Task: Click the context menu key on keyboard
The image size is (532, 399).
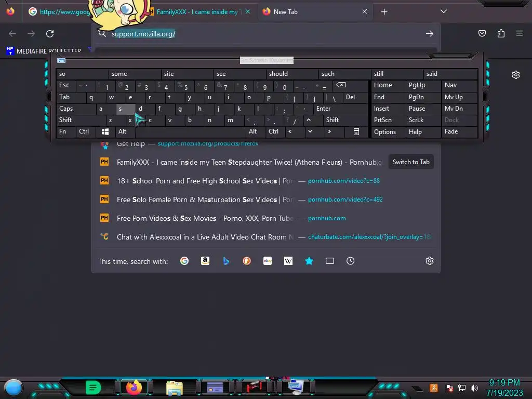Action: coord(356,131)
